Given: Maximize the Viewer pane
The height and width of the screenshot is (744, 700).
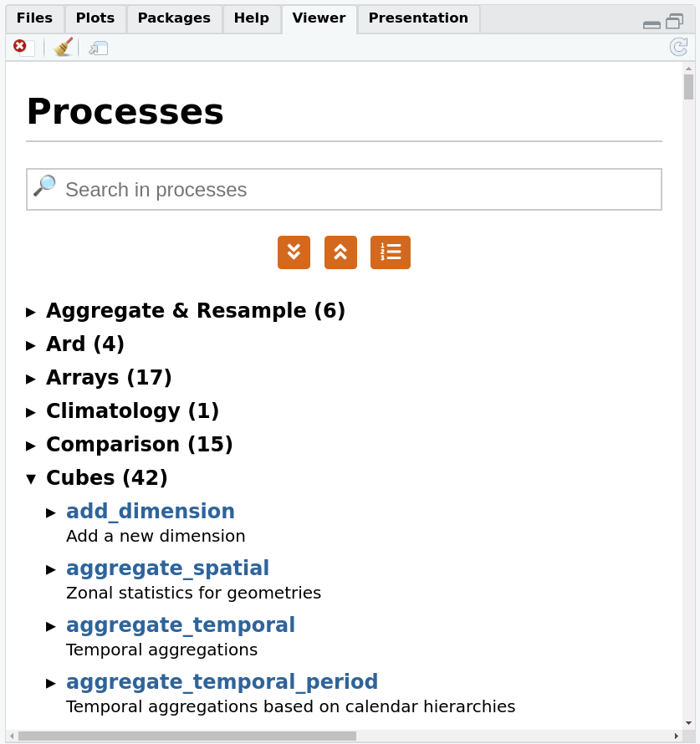Looking at the screenshot, I should 674,22.
